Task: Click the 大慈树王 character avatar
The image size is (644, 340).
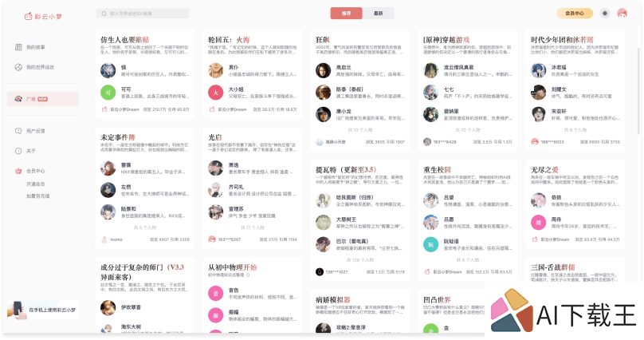Action: tap(324, 223)
